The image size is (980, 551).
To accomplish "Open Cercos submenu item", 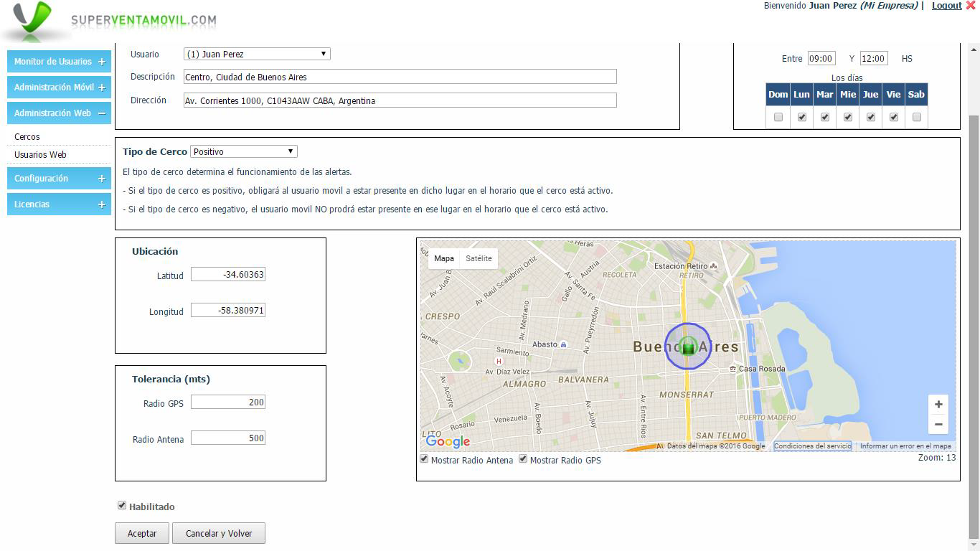I will [27, 136].
